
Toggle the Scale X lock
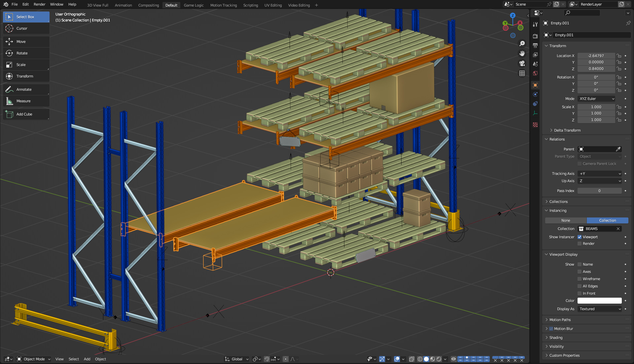pyautogui.click(x=619, y=107)
